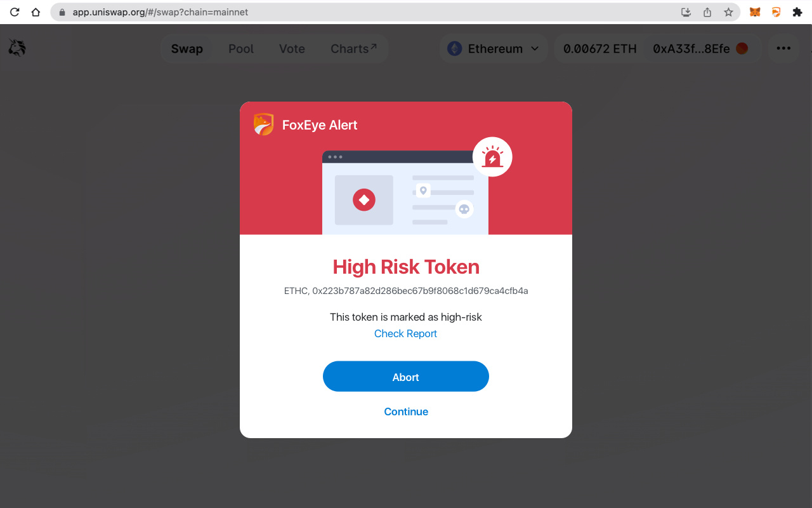Click the browser reload icon
This screenshot has width=812, height=508.
(15, 12)
